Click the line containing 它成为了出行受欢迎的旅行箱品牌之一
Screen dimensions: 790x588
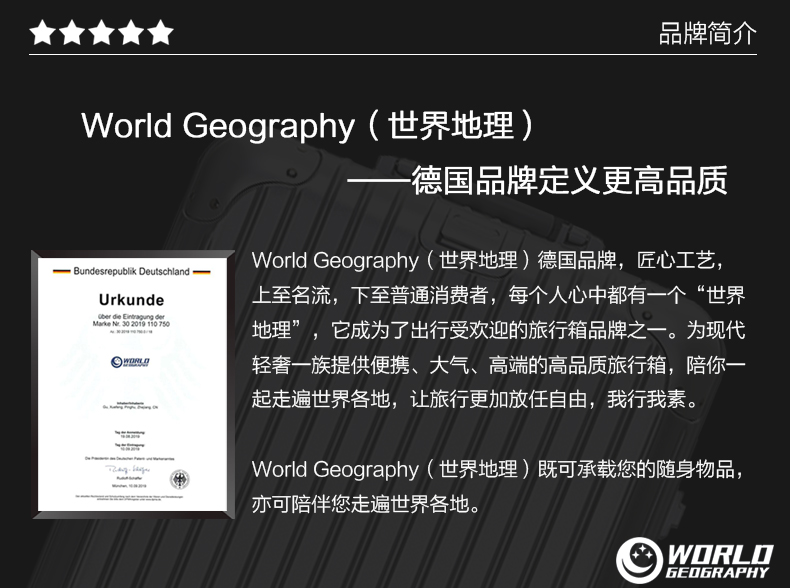coord(499,330)
